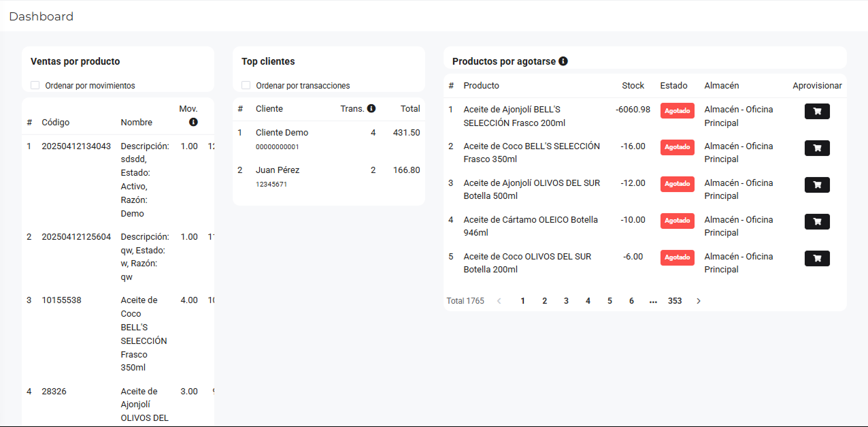This screenshot has width=868, height=427.
Task: Select page 4 in pagination
Action: [x=588, y=301]
